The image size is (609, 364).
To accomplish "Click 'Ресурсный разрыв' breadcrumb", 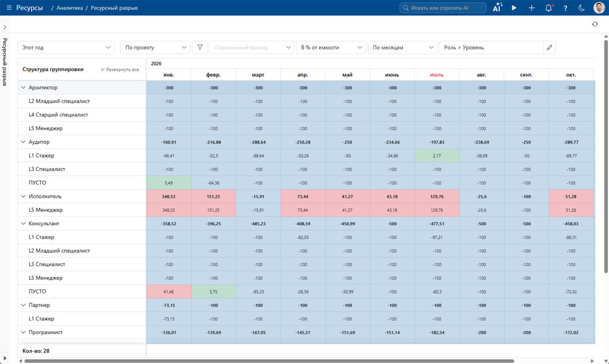I will [114, 8].
